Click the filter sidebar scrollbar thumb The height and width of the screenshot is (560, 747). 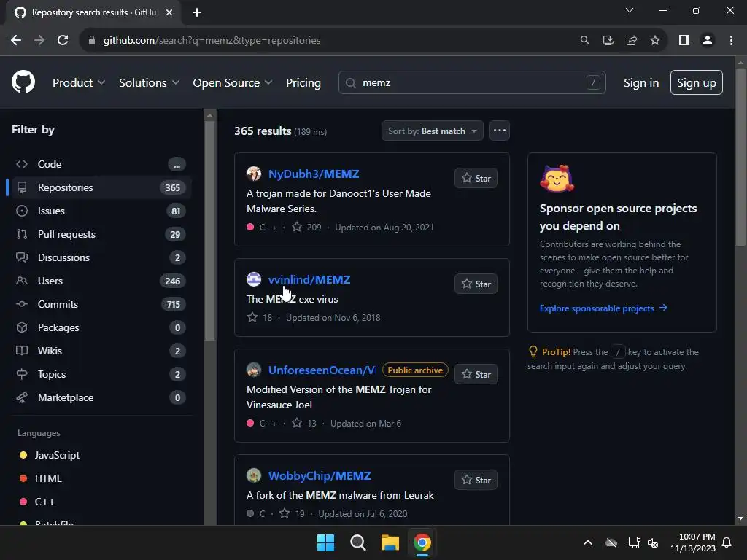[209, 231]
